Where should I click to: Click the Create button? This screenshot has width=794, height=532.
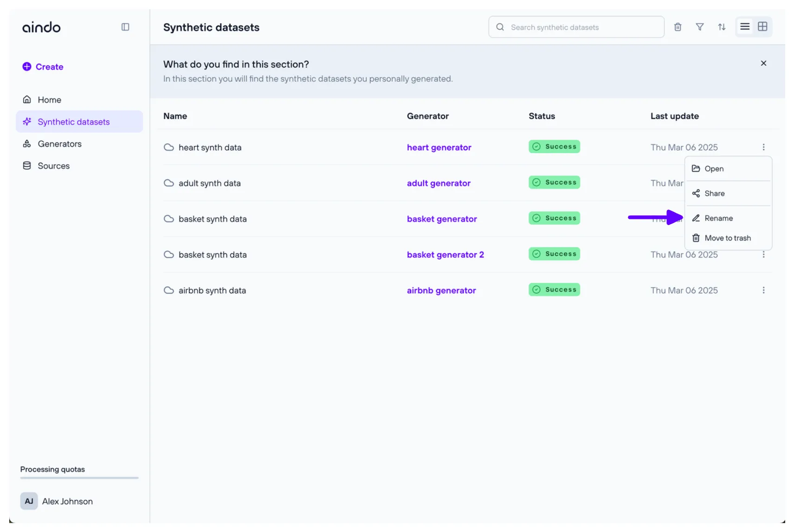(x=43, y=67)
